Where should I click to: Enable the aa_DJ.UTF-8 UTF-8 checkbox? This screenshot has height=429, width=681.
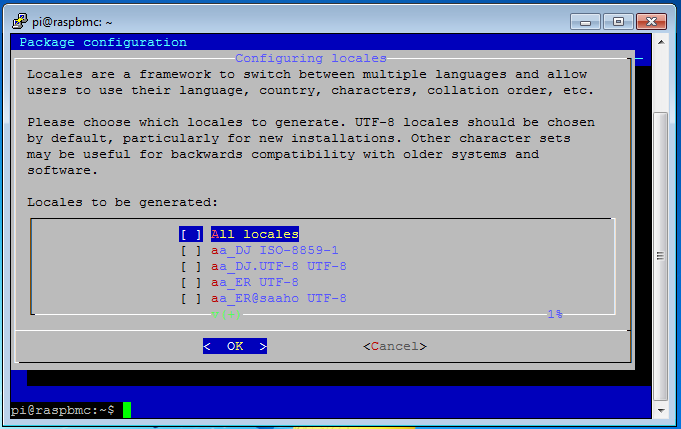click(191, 267)
